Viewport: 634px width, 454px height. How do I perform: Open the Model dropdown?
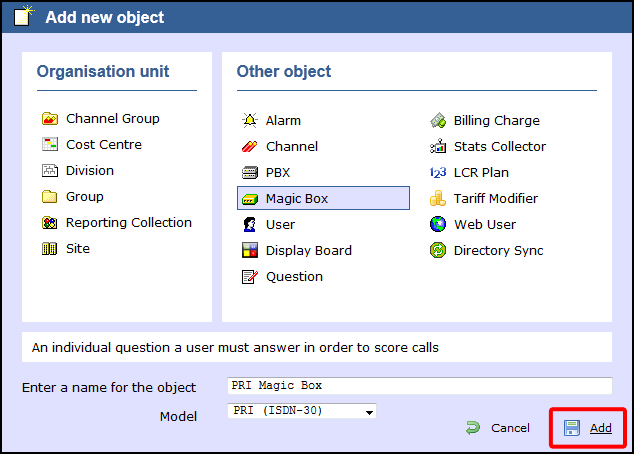click(302, 411)
